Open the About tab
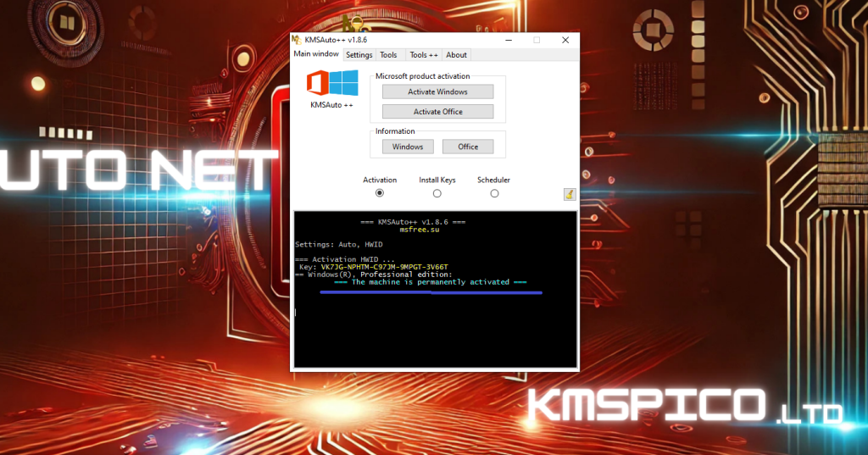This screenshot has height=455, width=868. click(456, 55)
